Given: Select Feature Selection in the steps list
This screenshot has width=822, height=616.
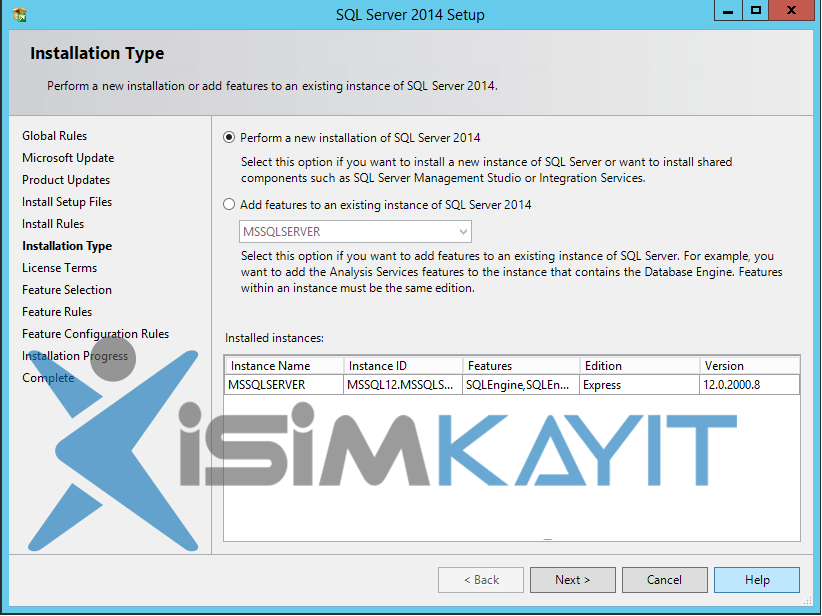Looking at the screenshot, I should [67, 290].
